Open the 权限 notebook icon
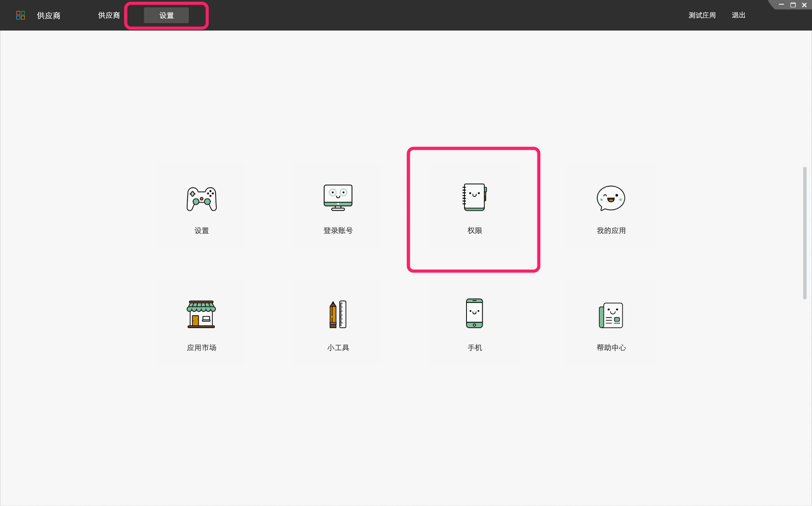The width and height of the screenshot is (812, 506). point(475,197)
